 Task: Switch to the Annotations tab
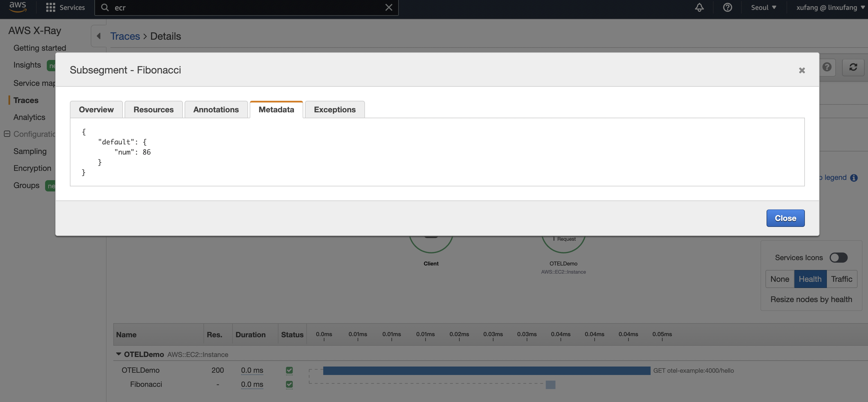[x=216, y=110]
